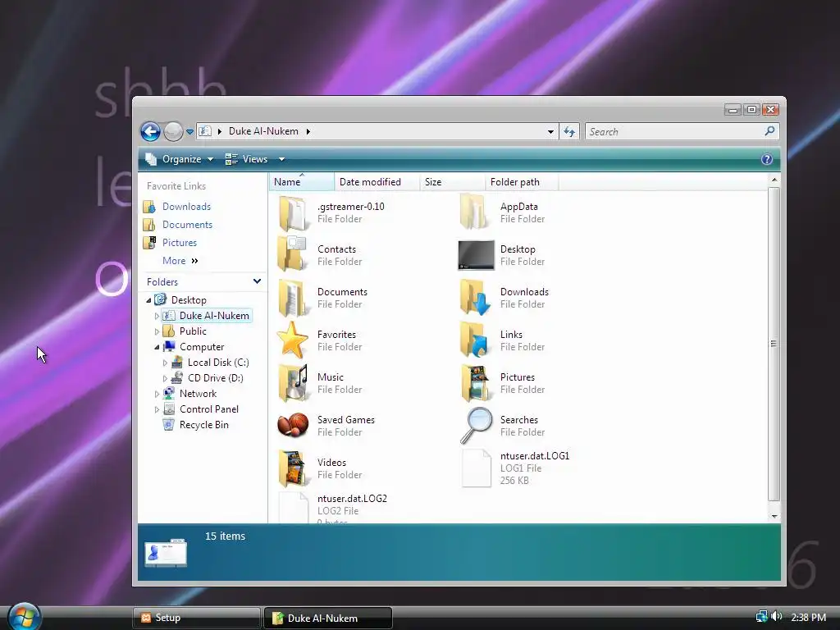Screen dimensions: 840x630
Task: Select the Videos folder icon
Action: click(293, 468)
